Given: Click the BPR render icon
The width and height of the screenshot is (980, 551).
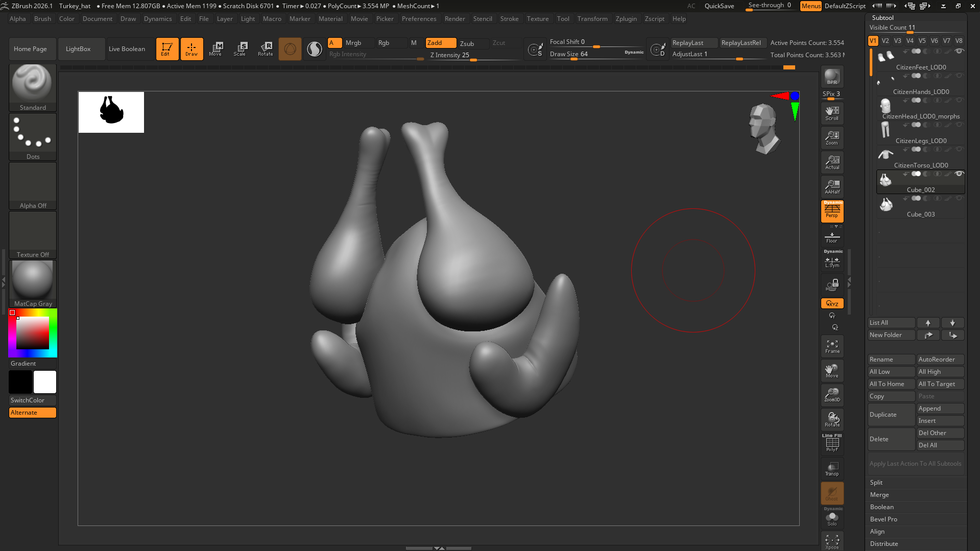Looking at the screenshot, I should tap(832, 77).
